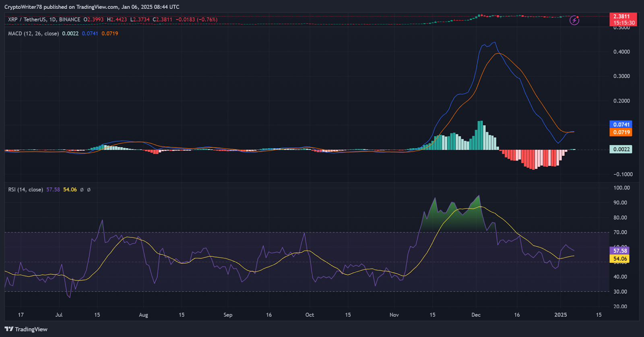The width and height of the screenshot is (644, 337).
Task: Click the 0.3000 MACD scale label
Action: (x=621, y=76)
